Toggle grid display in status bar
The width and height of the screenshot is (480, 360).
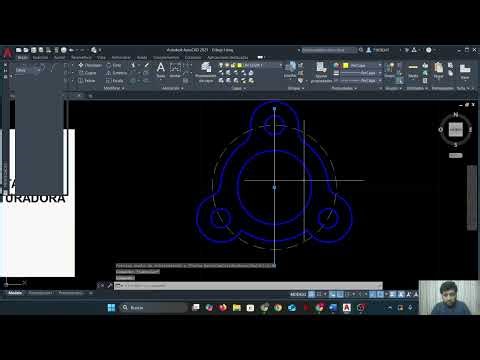311,294
